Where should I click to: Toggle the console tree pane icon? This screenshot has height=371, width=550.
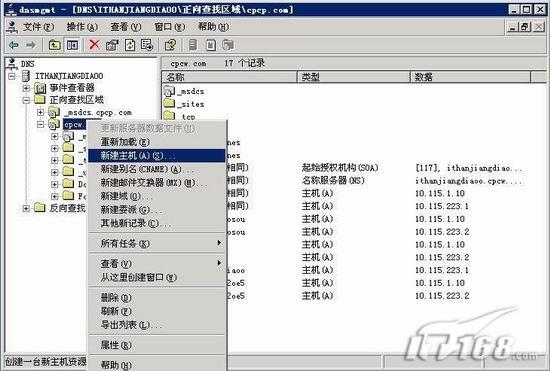[72, 45]
